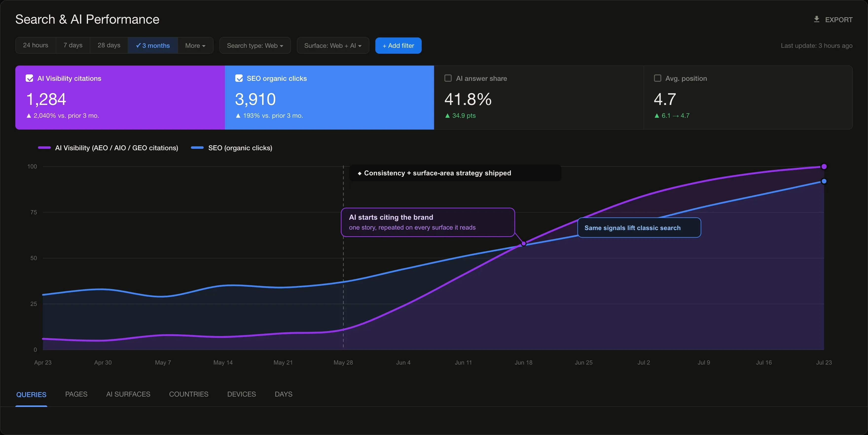Enable the AI answer share checkbox
The height and width of the screenshot is (435, 868).
pyautogui.click(x=448, y=78)
